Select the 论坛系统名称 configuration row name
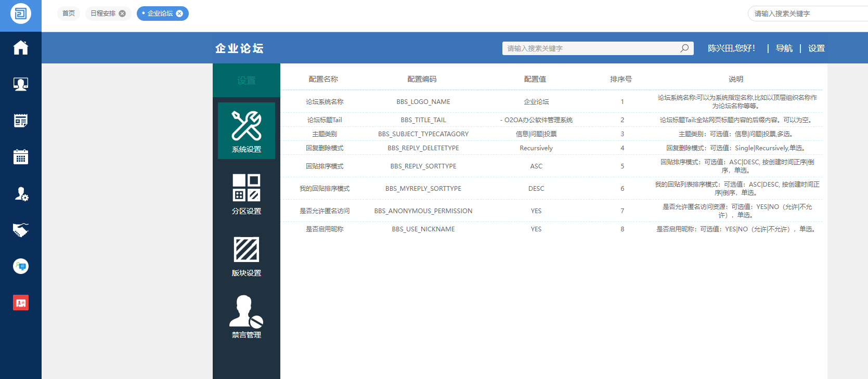The image size is (868, 379). click(325, 102)
